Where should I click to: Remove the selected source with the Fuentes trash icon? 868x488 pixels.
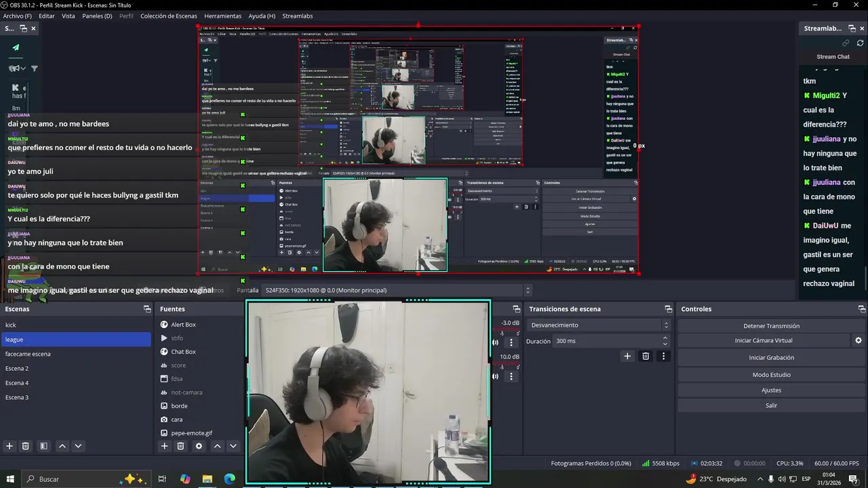(x=180, y=446)
